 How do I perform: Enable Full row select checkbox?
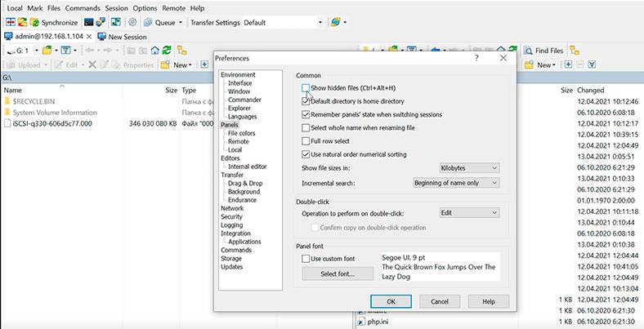coord(306,141)
